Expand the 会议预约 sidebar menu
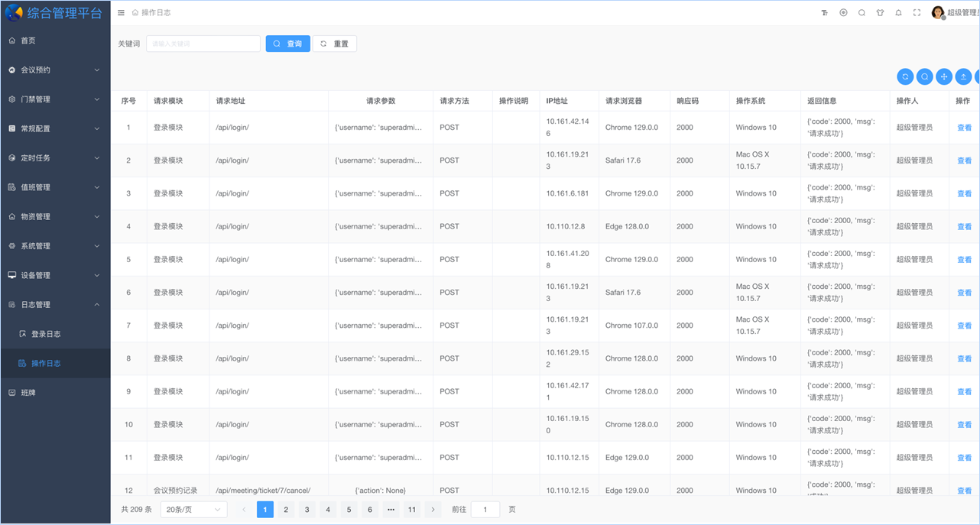The width and height of the screenshot is (980, 525). point(55,70)
